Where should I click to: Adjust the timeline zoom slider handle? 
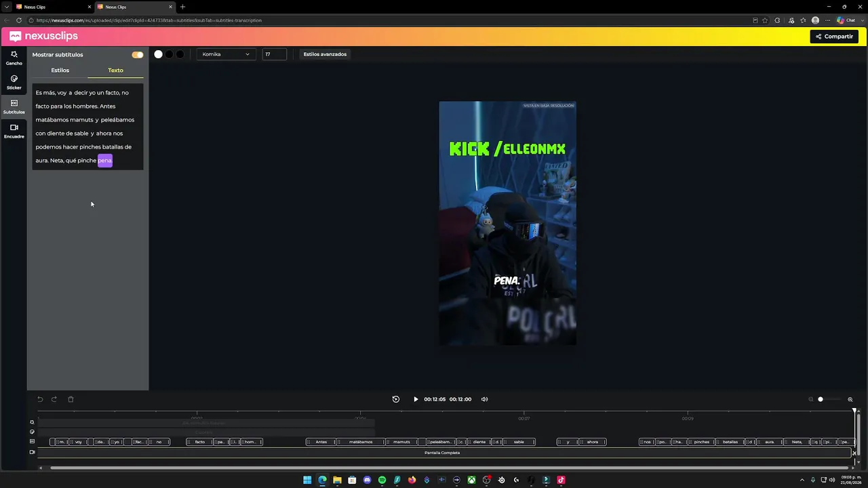[x=821, y=399]
